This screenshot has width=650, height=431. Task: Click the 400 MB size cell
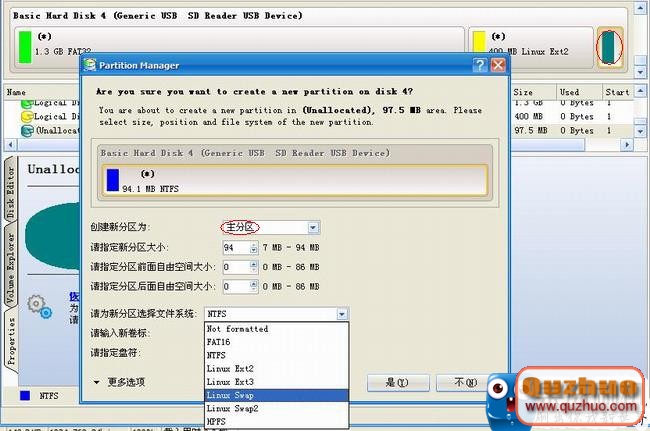(528, 116)
